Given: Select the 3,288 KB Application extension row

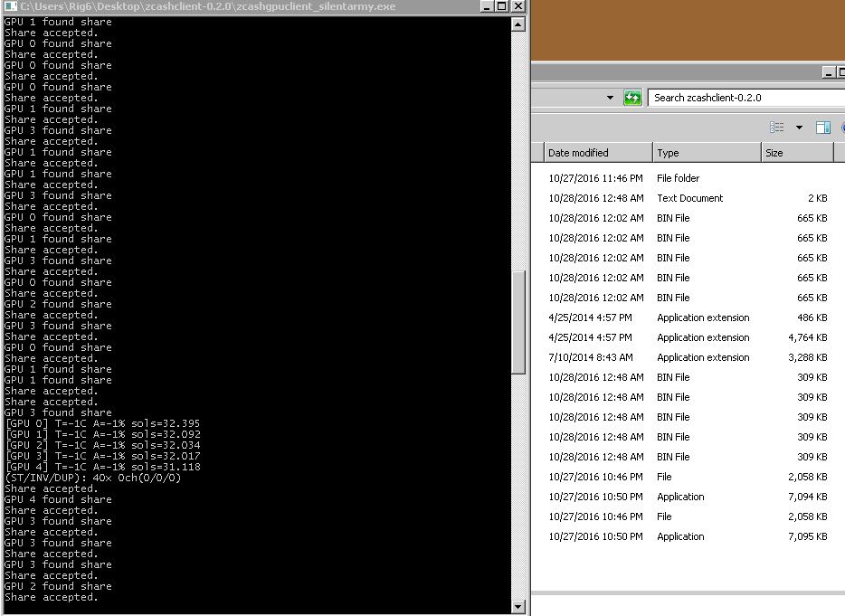Looking at the screenshot, I should 688,358.
